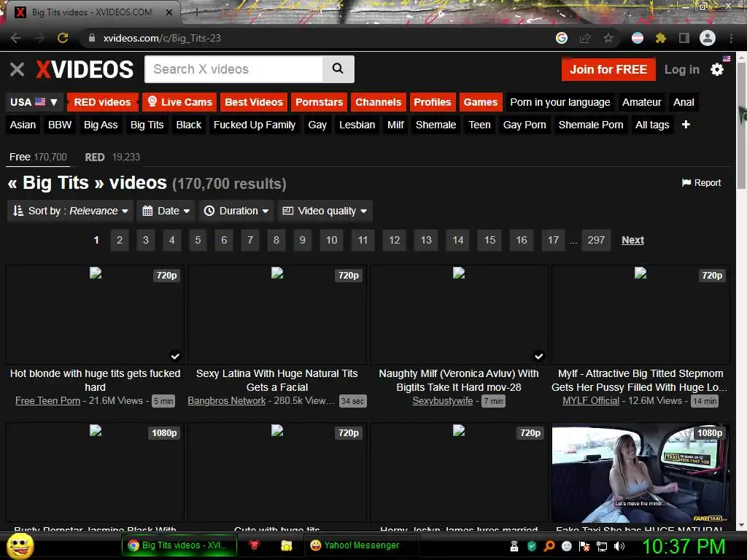
Task: Click the XVIDEOS logo
Action: 85,69
